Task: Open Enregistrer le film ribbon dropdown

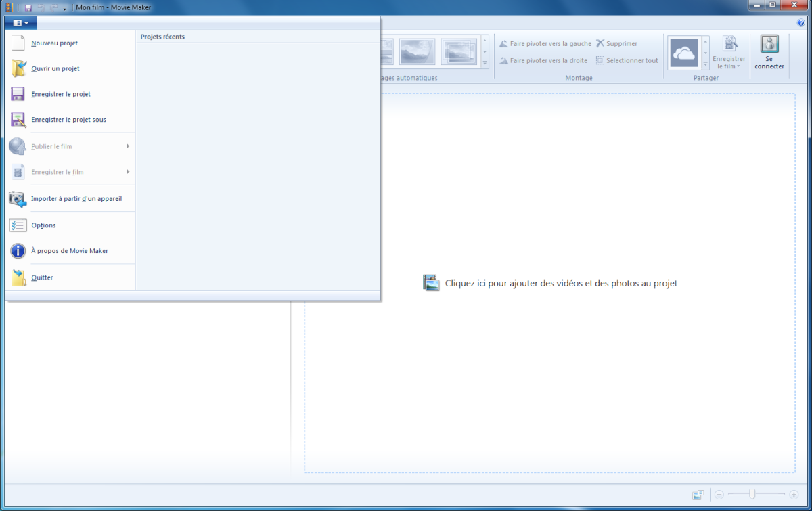Action: click(x=729, y=53)
